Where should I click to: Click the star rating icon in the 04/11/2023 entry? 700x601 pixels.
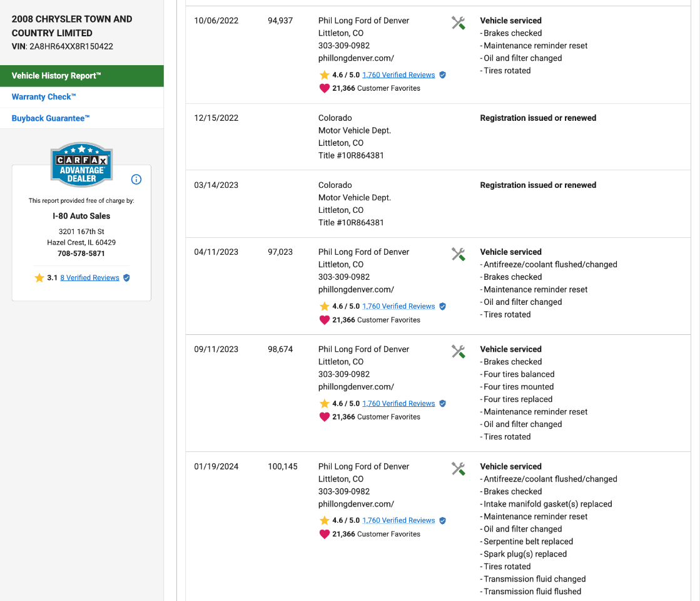(x=324, y=306)
